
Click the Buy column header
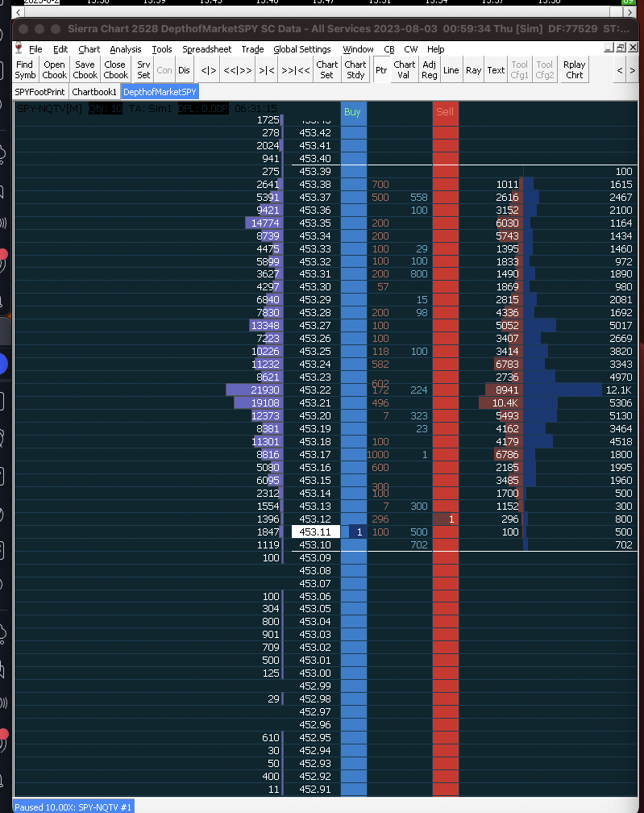pyautogui.click(x=352, y=111)
